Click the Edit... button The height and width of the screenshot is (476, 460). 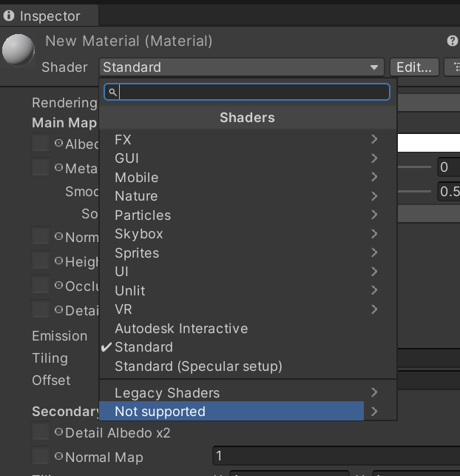coord(414,67)
